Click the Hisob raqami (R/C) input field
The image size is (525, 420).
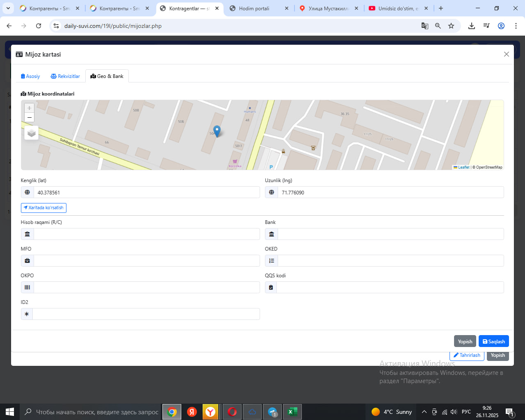146,234
